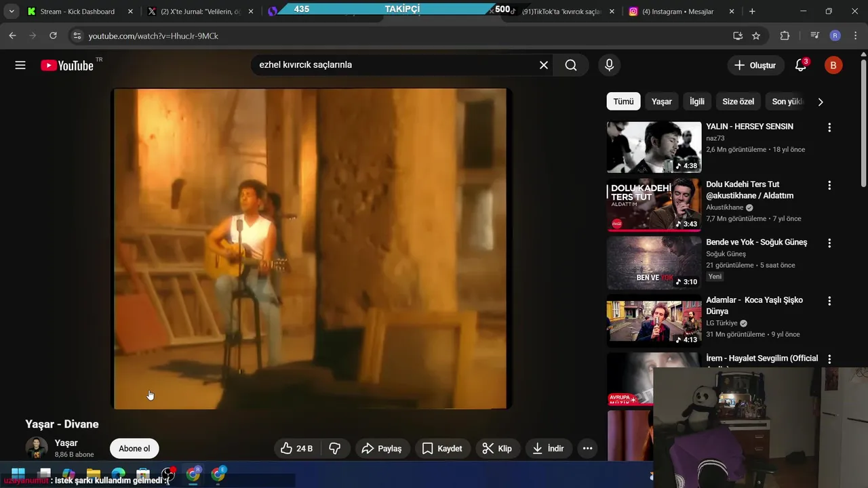Open the Akustikhane channel name
This screenshot has height=488, width=868.
(x=725, y=207)
